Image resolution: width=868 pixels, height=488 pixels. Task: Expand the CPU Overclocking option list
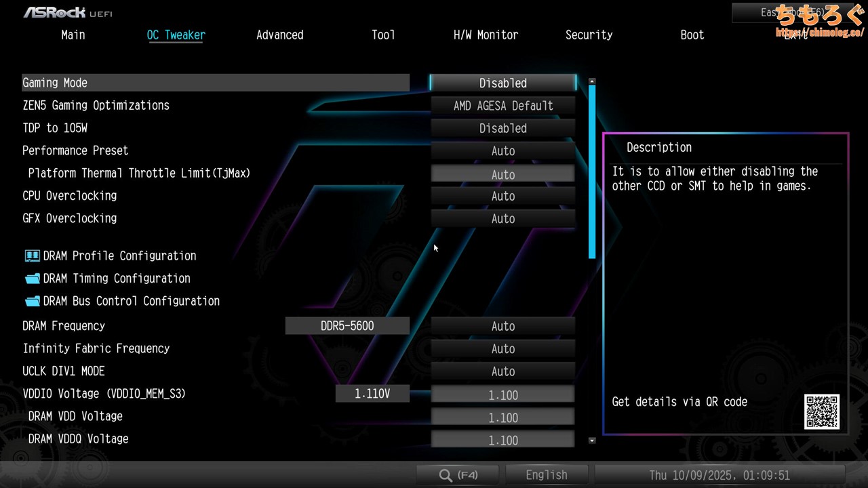pos(502,196)
